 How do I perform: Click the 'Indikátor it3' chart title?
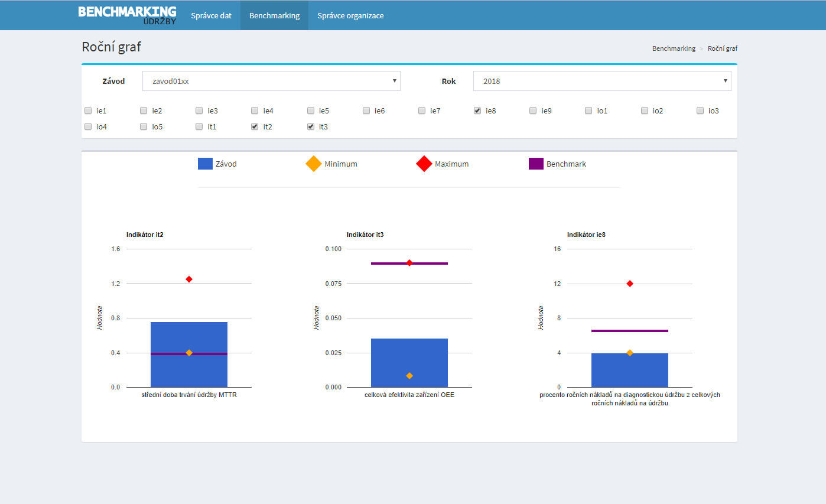click(x=365, y=235)
